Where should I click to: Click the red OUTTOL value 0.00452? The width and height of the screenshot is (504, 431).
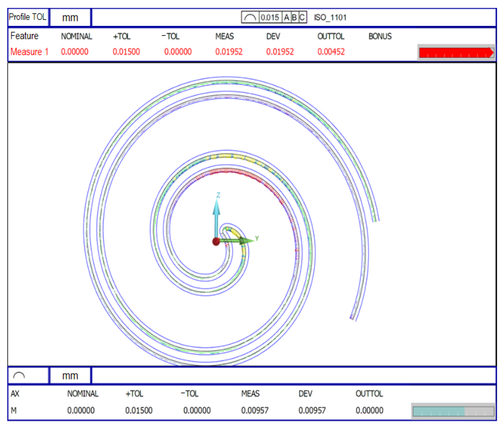coord(331,52)
